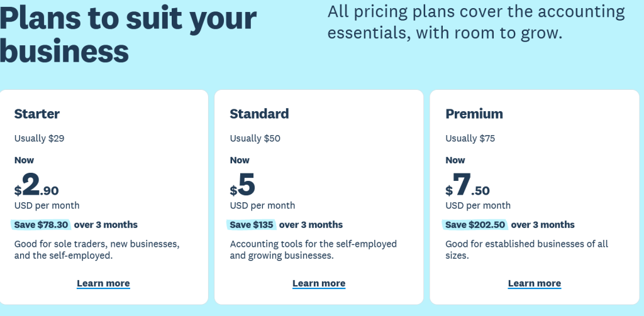Click the $2.90 Starter price

pyautogui.click(x=36, y=185)
